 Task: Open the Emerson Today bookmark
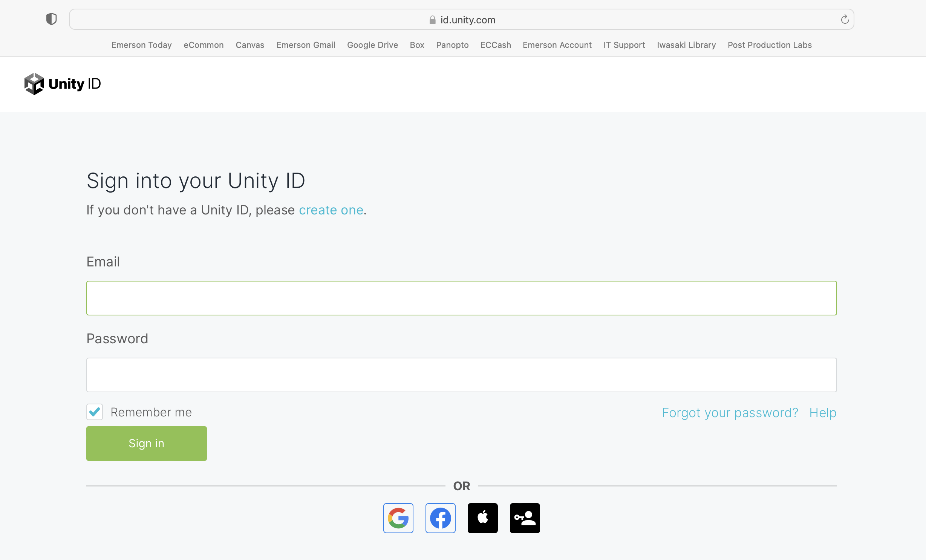click(x=141, y=45)
